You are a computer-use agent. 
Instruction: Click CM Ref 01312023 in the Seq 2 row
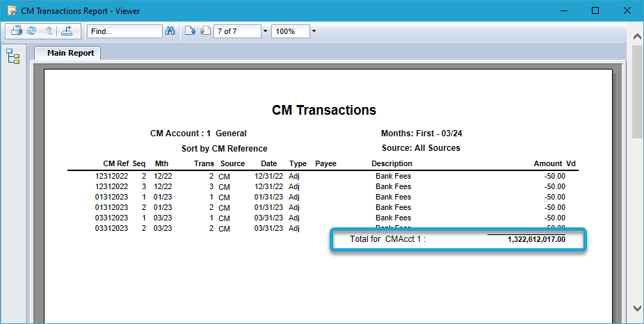(111, 207)
